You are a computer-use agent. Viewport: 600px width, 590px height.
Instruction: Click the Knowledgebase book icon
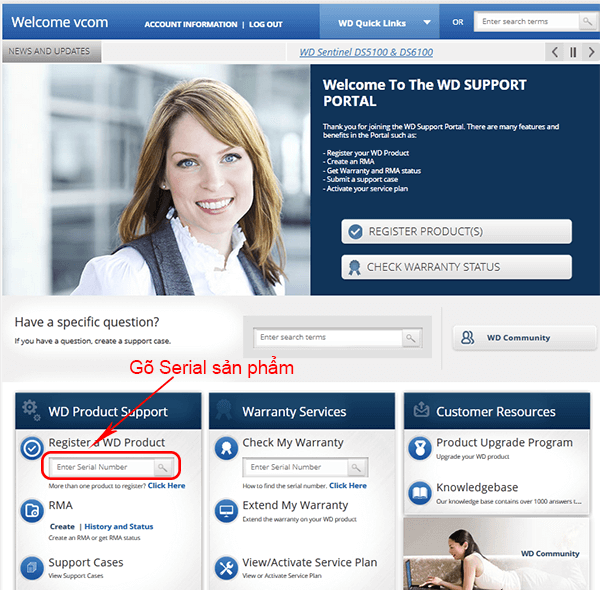pyautogui.click(x=420, y=493)
